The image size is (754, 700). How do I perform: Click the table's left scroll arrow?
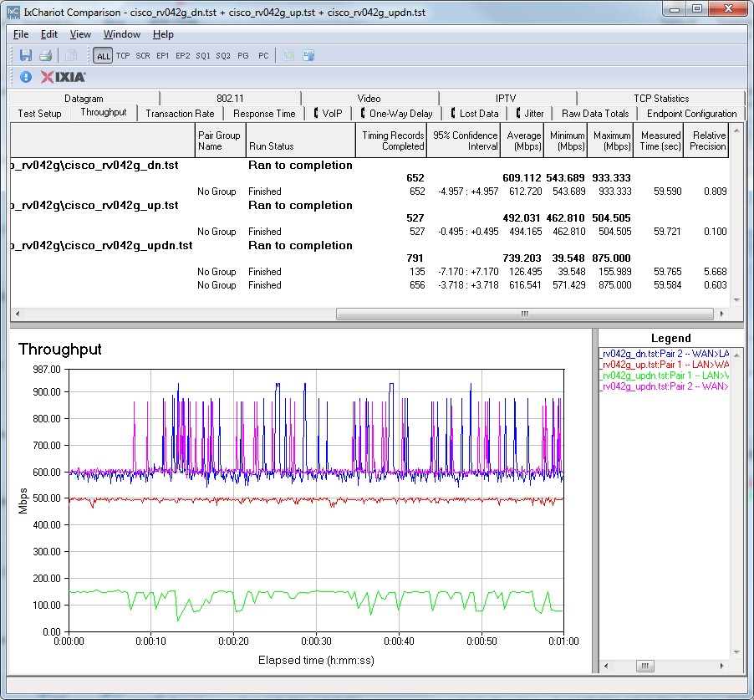[18, 314]
